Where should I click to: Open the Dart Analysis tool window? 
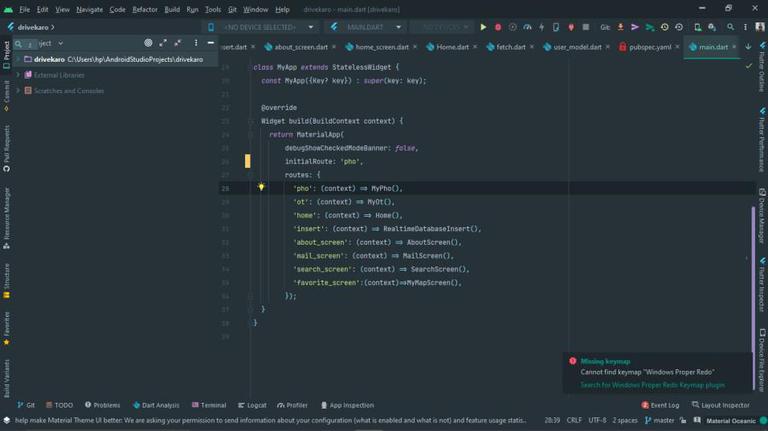[x=156, y=405]
